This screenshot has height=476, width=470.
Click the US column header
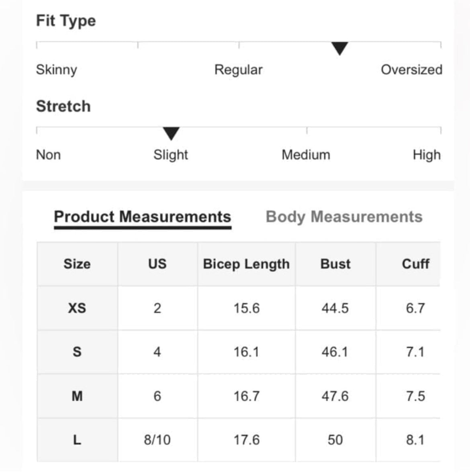[x=157, y=264]
